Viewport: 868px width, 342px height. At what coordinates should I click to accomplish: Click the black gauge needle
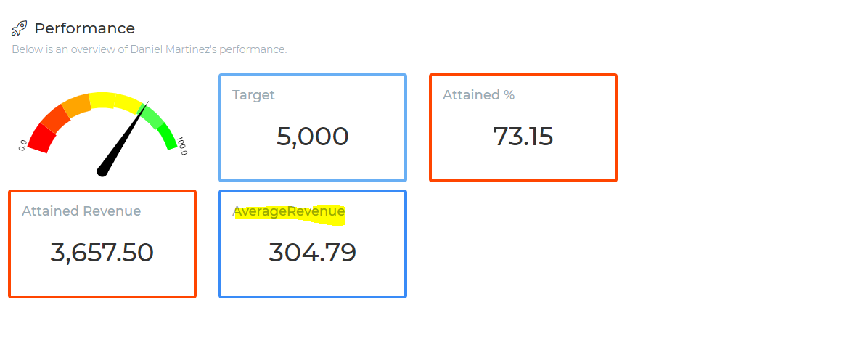pos(123,139)
